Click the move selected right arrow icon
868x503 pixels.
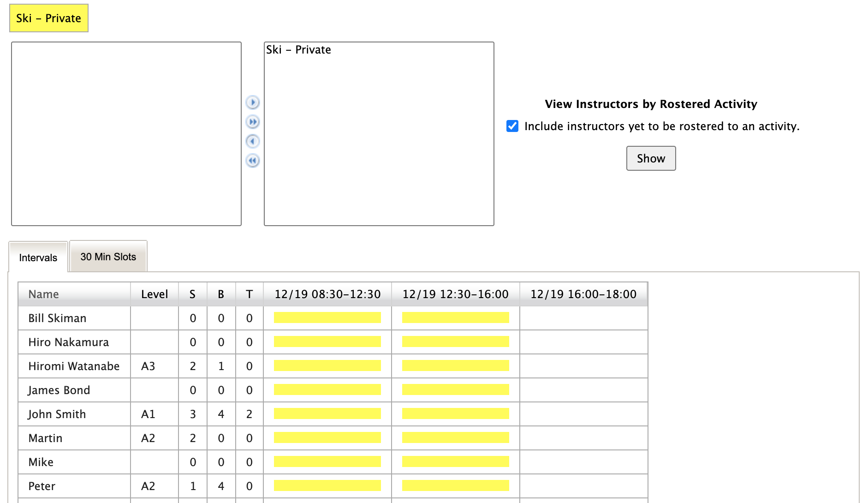252,102
